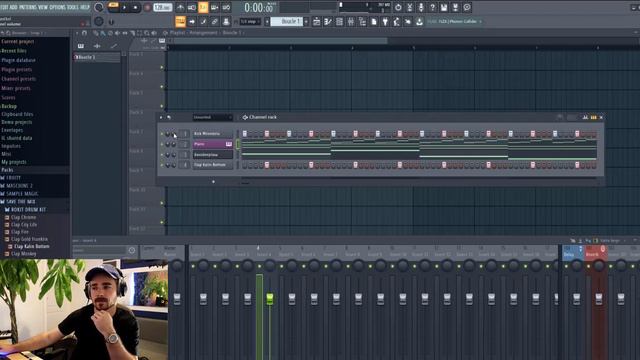640x360 pixels.
Task: Click the add channel plus button in channel rack
Action: tap(213, 182)
